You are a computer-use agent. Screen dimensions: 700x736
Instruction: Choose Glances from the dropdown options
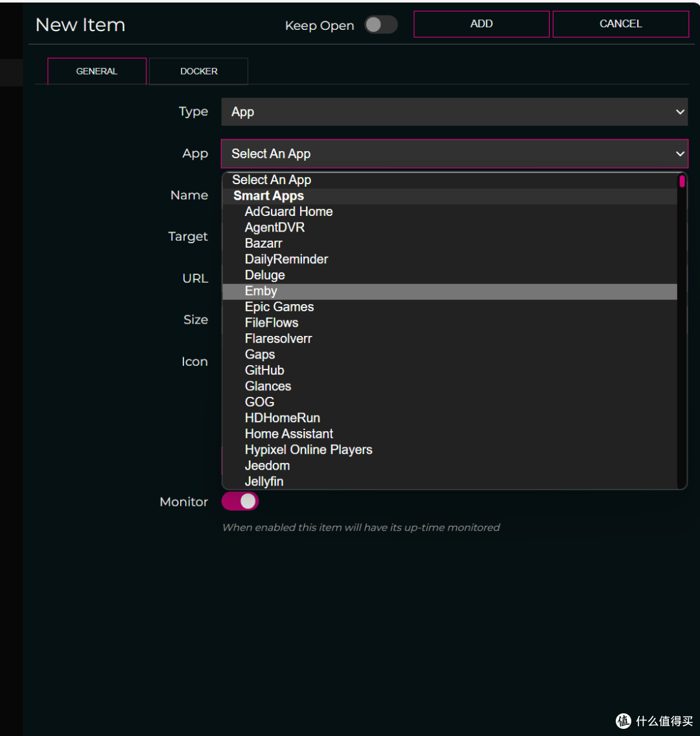click(268, 386)
